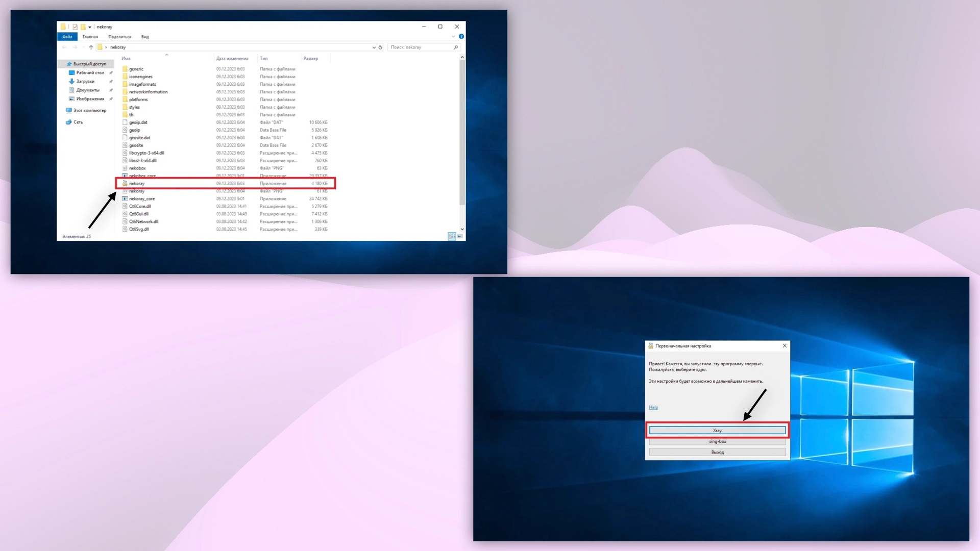Click the file list vertical scrollbar
Screen dimensions: 980x551
[462, 133]
